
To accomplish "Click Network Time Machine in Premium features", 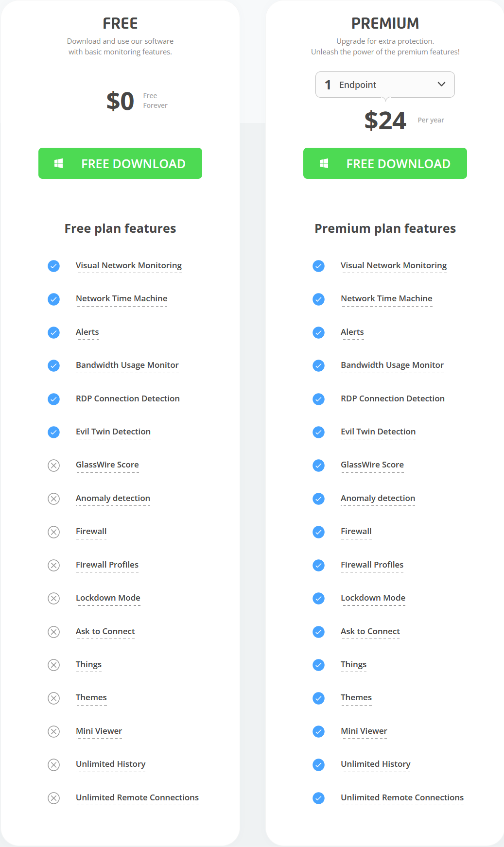I will coord(386,298).
